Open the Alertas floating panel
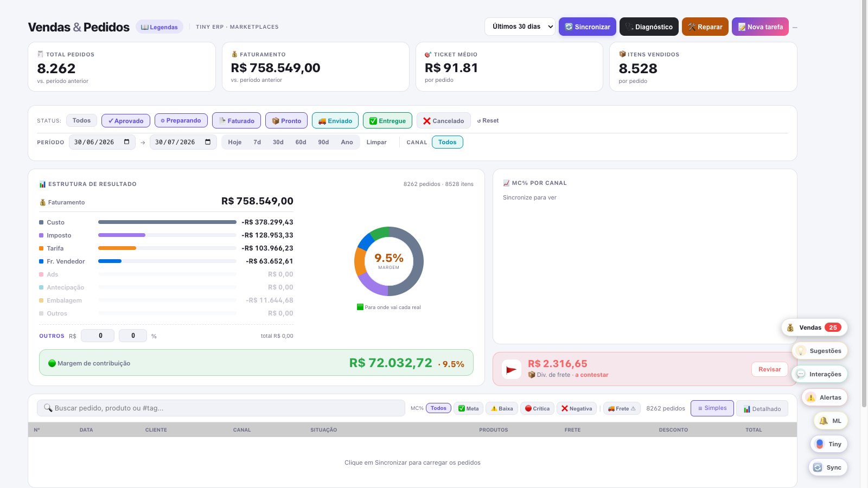 coord(825,397)
